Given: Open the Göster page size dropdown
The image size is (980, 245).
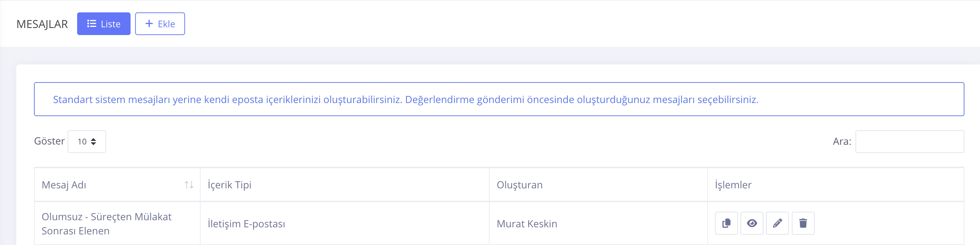Looking at the screenshot, I should [x=87, y=142].
